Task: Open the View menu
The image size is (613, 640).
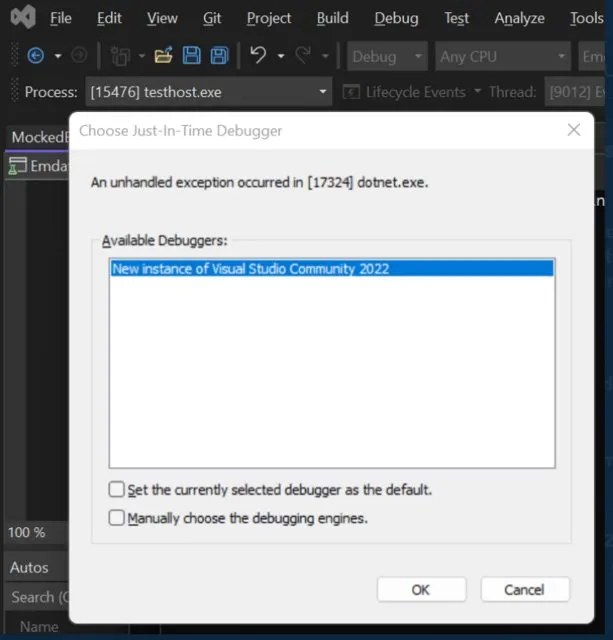Action: (x=162, y=18)
